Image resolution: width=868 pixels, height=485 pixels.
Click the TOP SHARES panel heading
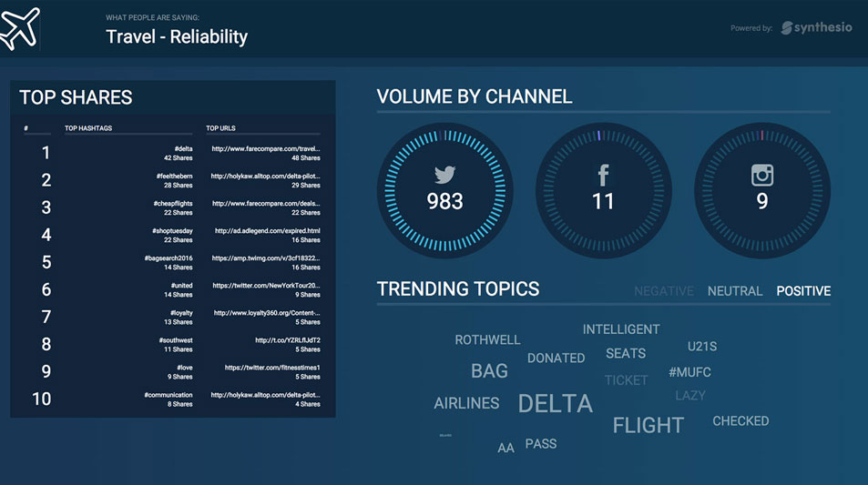(x=76, y=97)
